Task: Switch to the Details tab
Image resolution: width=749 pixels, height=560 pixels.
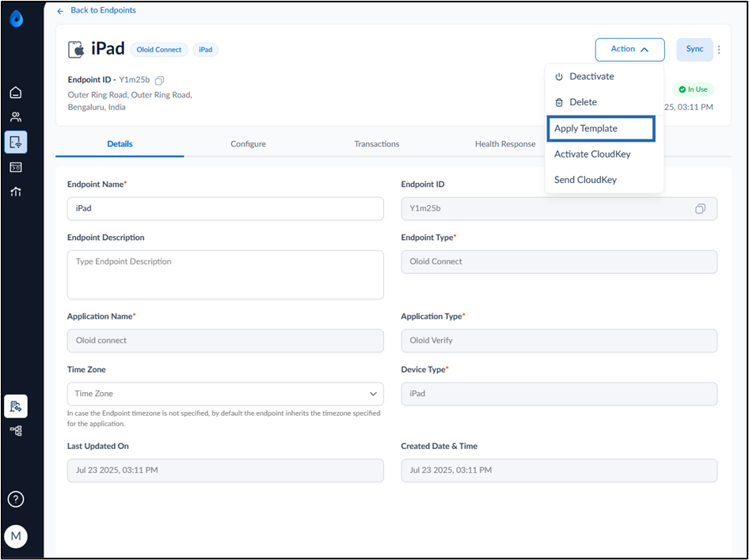Action: pos(120,144)
